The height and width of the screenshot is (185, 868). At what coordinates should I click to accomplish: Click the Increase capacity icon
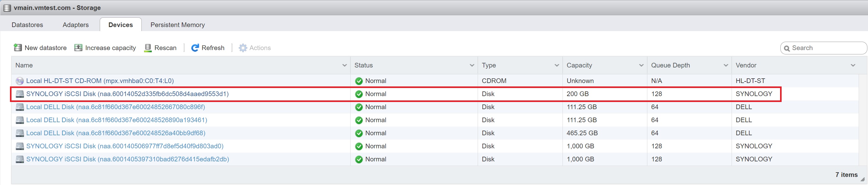coord(78,48)
